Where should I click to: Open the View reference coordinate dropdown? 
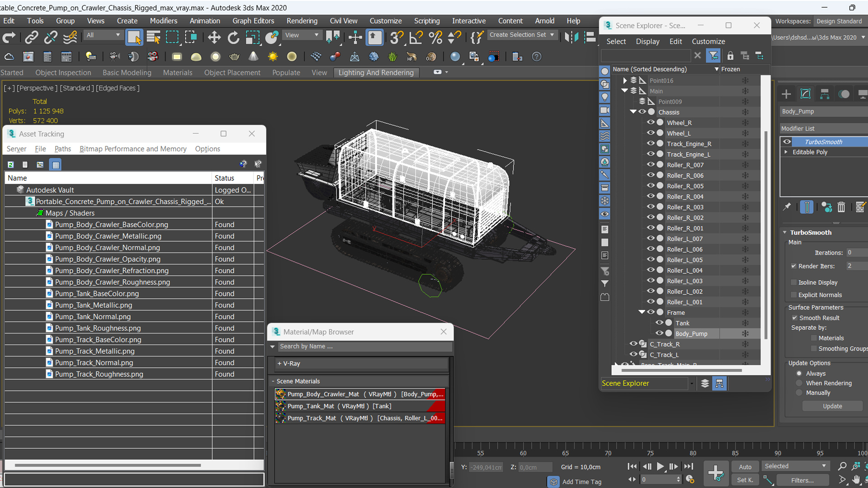(302, 35)
